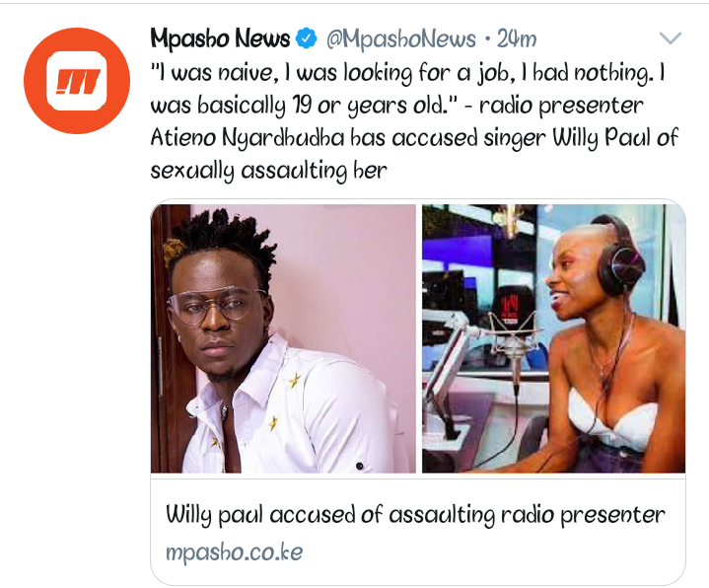Image resolution: width=709 pixels, height=588 pixels.
Task: Click the gold star on the white shirt collar
Action: click(295, 381)
